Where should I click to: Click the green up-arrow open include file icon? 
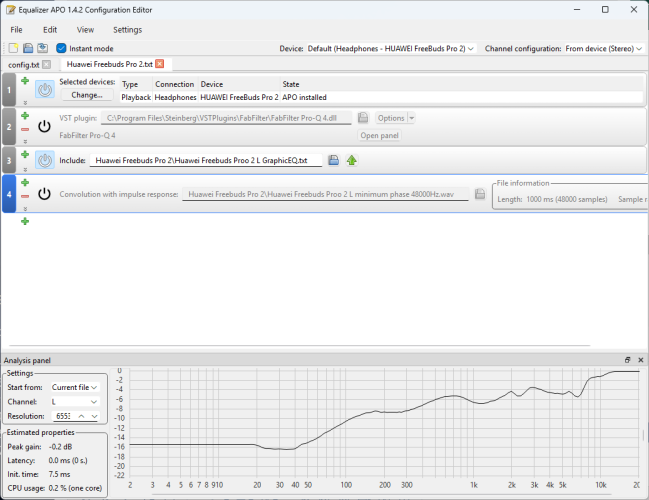(x=352, y=160)
